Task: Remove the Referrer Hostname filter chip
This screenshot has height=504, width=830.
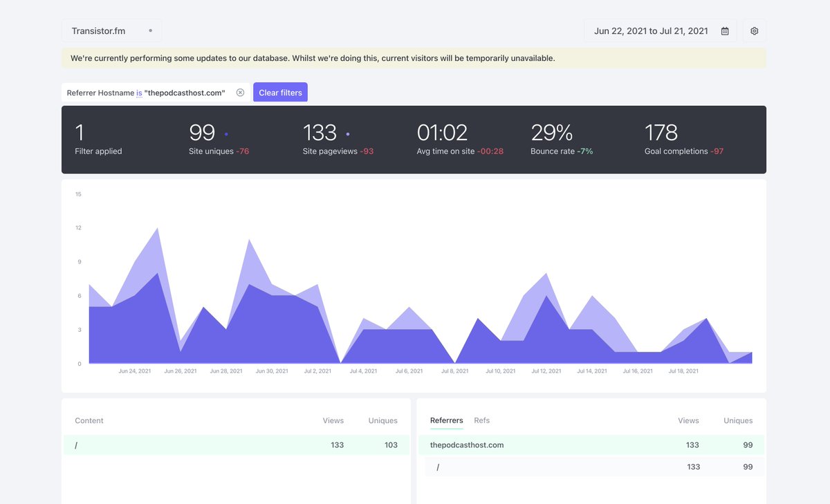Action: pos(240,93)
